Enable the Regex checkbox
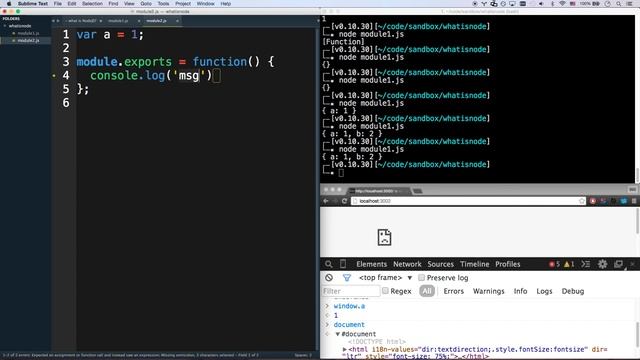This screenshot has width=640, height=360. pyautogui.click(x=385, y=291)
